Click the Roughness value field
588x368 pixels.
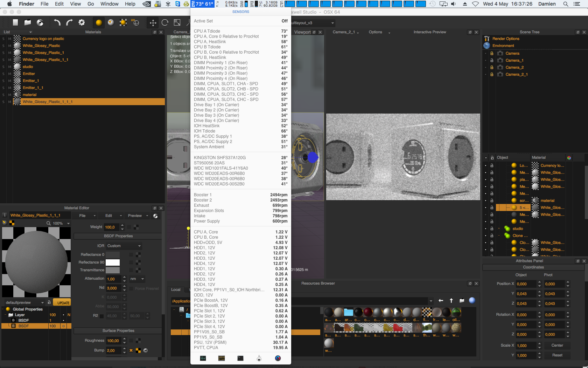(113, 341)
